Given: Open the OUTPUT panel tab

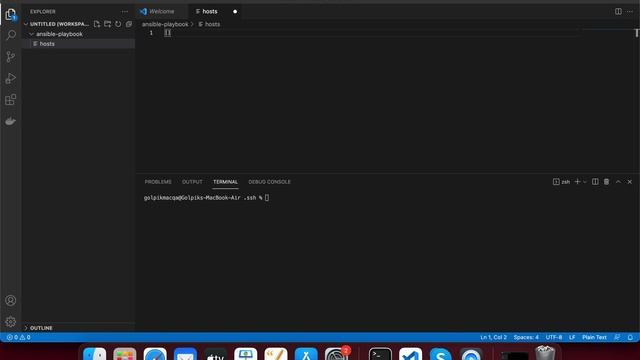Looking at the screenshot, I should tap(192, 182).
